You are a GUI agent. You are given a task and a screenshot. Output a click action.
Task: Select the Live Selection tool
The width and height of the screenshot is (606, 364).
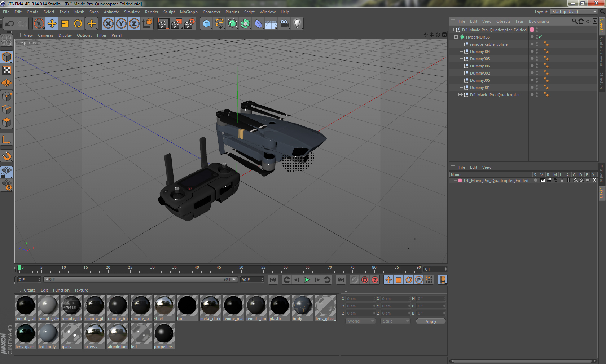[x=39, y=24]
